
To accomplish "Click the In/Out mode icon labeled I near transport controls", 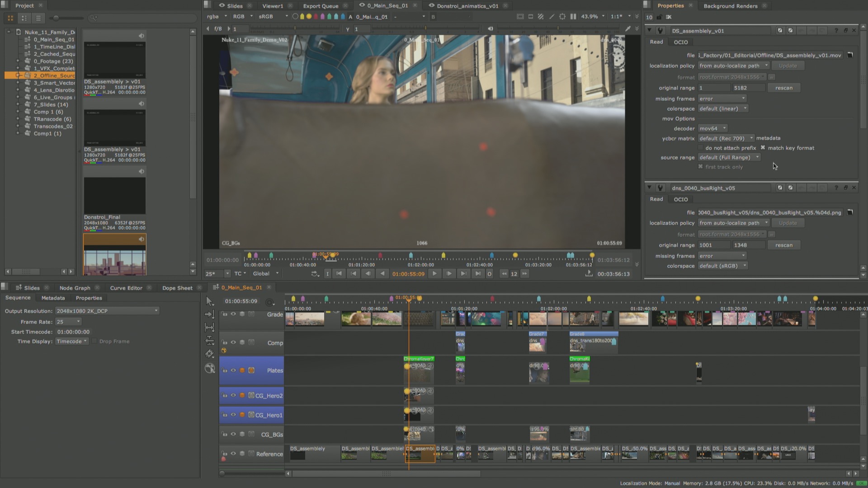I will 328,274.
